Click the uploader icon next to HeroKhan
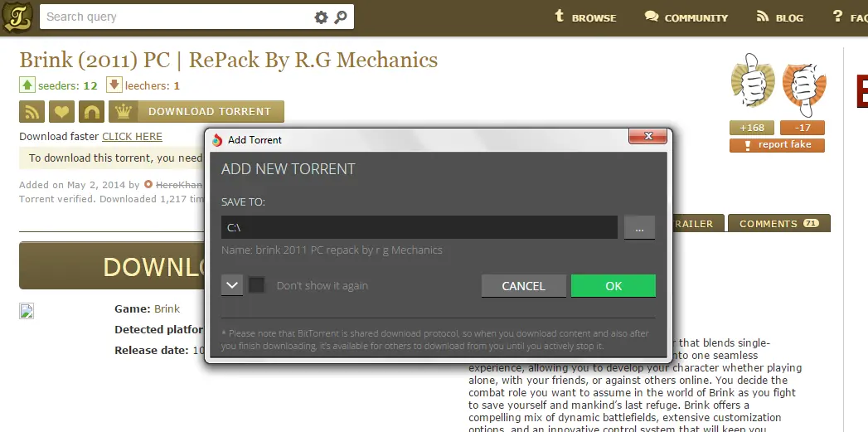The image size is (868, 432). tap(148, 184)
